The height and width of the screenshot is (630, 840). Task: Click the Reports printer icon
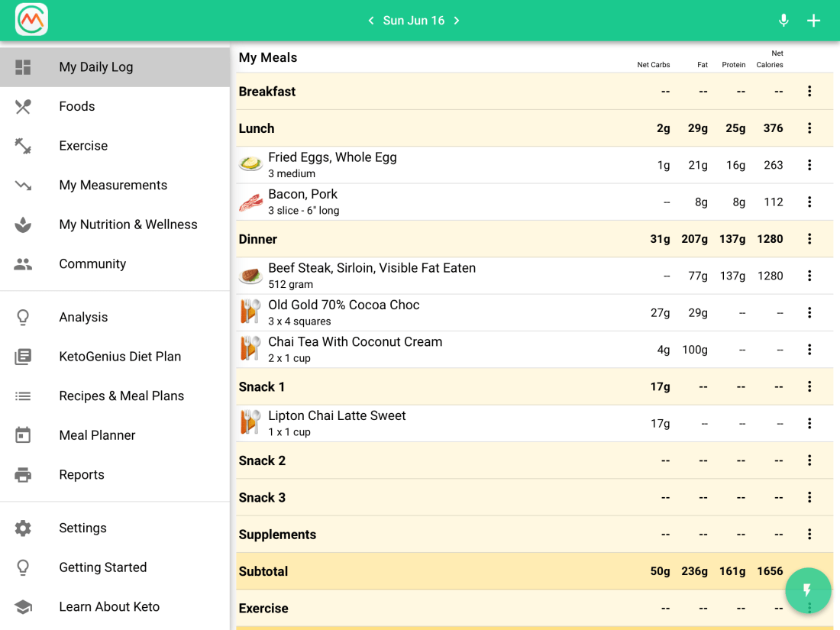point(23,475)
